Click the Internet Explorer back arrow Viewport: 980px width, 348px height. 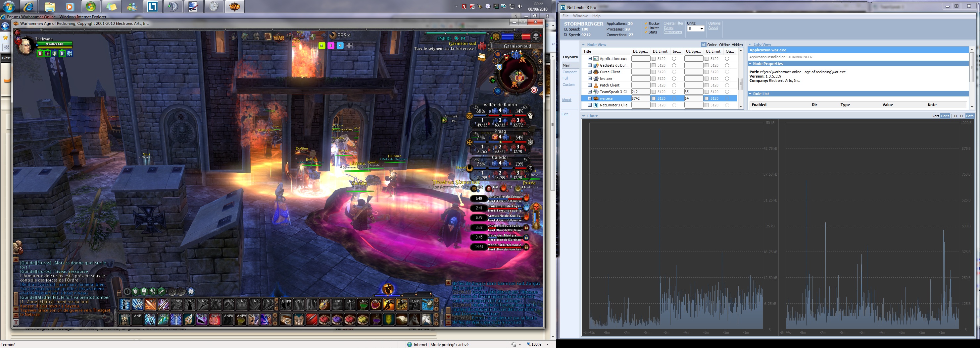(x=5, y=26)
